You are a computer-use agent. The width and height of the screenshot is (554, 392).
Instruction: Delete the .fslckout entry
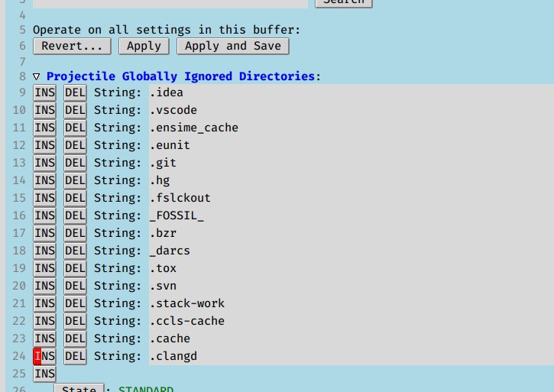75,199
